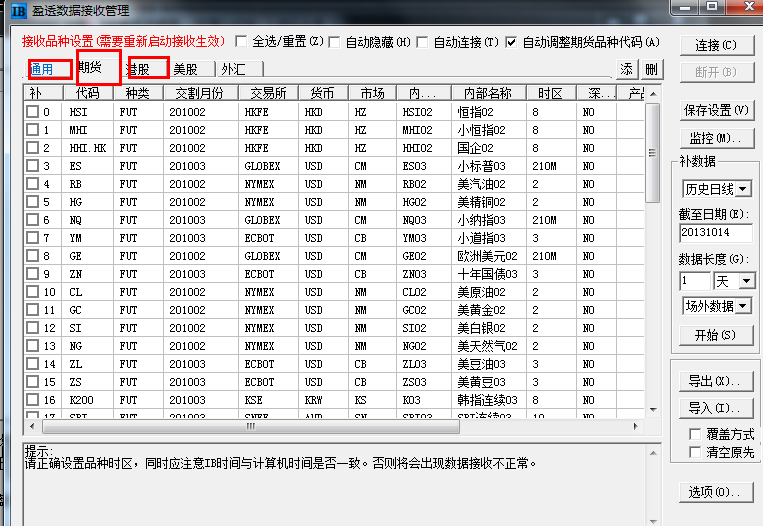The height and width of the screenshot is (526, 763).
Task: Click 市场 column header
Action: point(373,92)
